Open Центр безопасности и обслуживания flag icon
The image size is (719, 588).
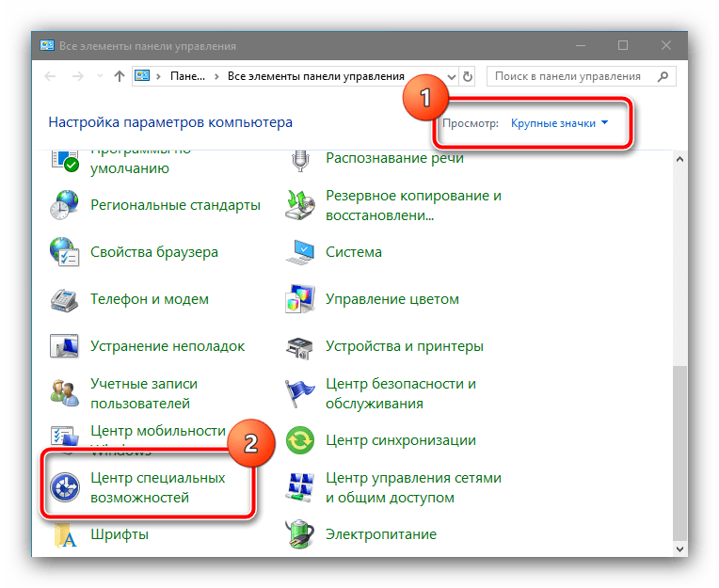[x=299, y=393]
